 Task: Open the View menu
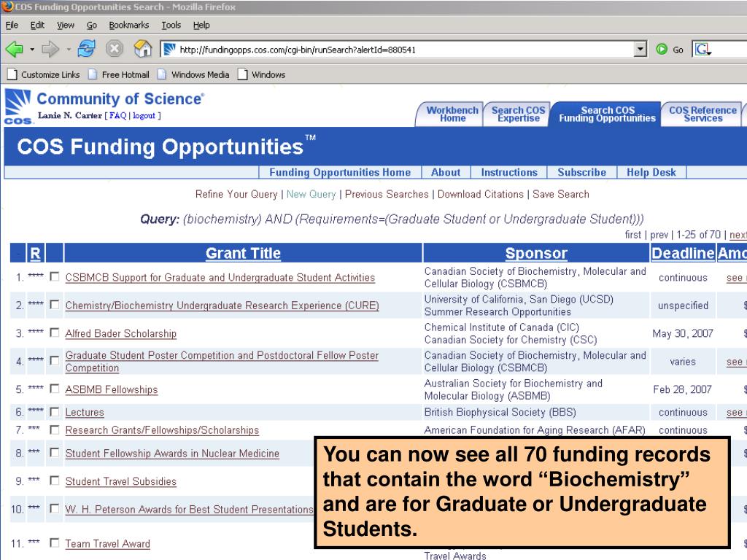[x=65, y=26]
